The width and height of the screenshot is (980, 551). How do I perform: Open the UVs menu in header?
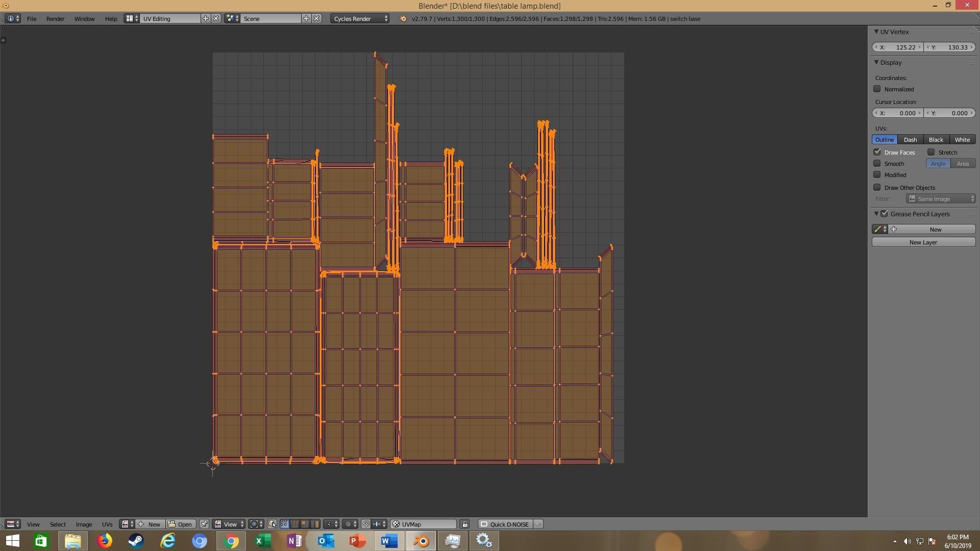[x=107, y=524]
